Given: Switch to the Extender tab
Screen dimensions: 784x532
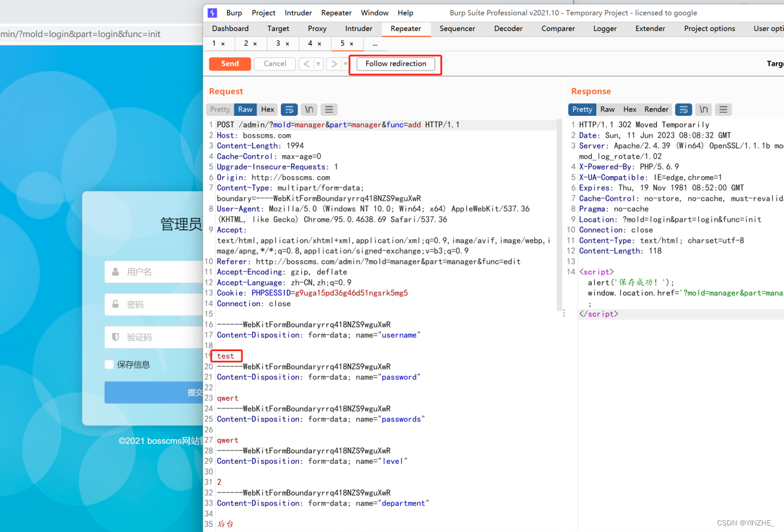Looking at the screenshot, I should (650, 29).
